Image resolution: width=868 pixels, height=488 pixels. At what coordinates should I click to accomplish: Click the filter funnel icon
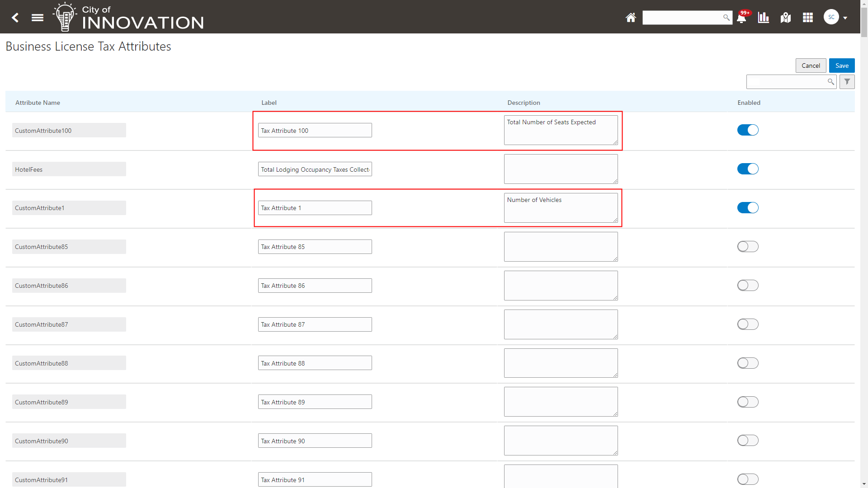click(847, 82)
